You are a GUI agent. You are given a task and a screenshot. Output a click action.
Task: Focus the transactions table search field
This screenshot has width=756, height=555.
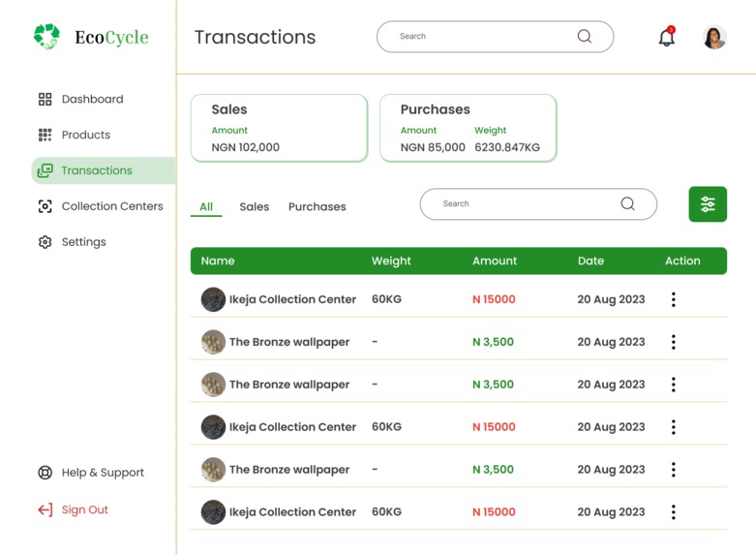pyautogui.click(x=538, y=204)
